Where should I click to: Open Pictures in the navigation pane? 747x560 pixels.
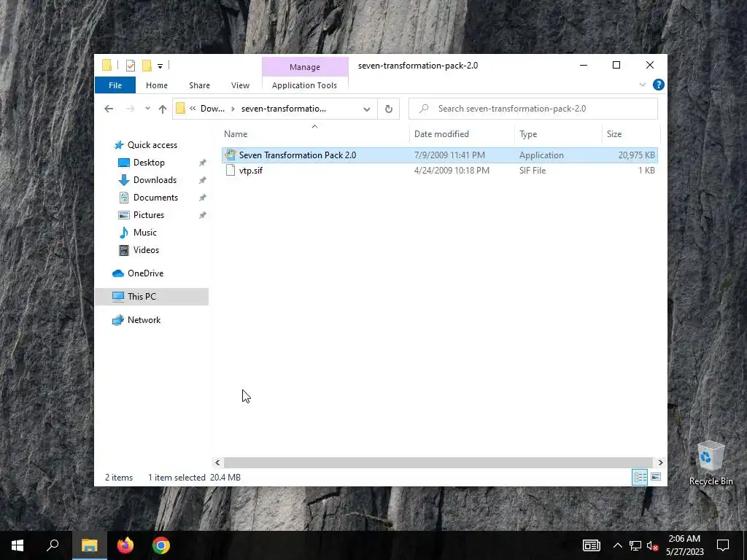(149, 215)
